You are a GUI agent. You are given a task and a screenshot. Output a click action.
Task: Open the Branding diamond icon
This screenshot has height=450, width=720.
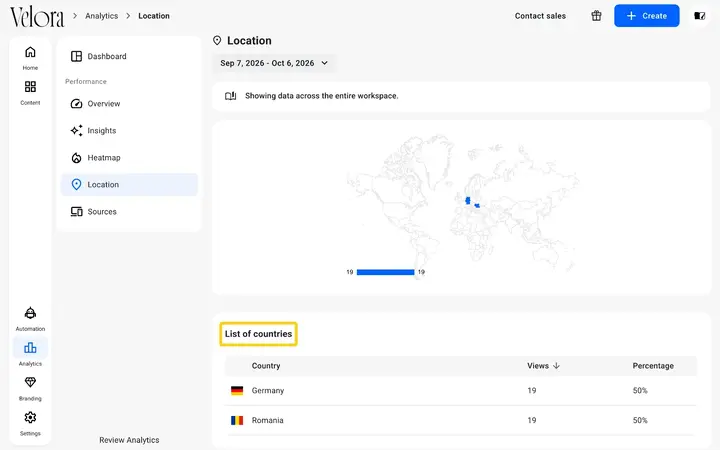(30, 382)
